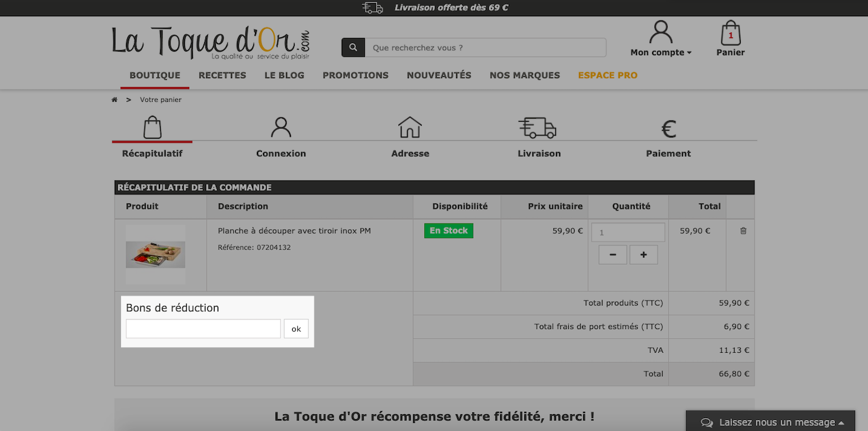Open the ESPACE PRO menu item

(x=607, y=75)
